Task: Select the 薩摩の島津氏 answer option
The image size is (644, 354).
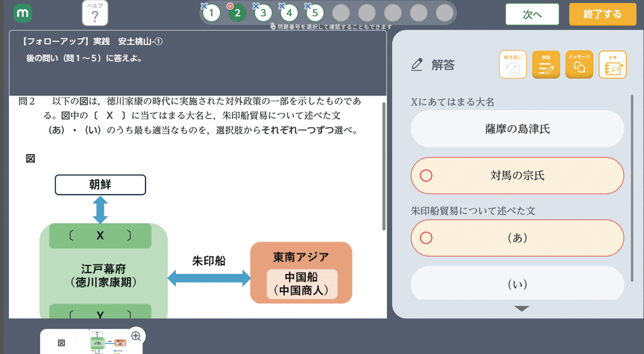Action: point(517,129)
